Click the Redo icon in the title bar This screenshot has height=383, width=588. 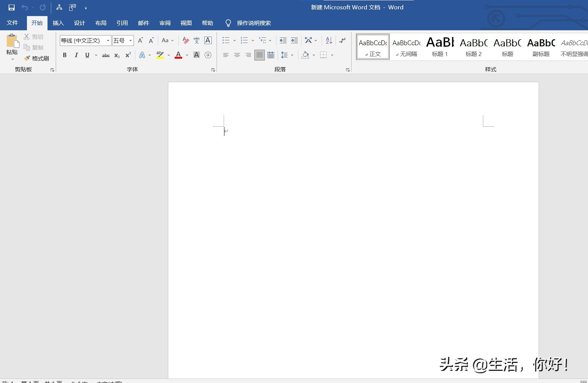click(43, 7)
